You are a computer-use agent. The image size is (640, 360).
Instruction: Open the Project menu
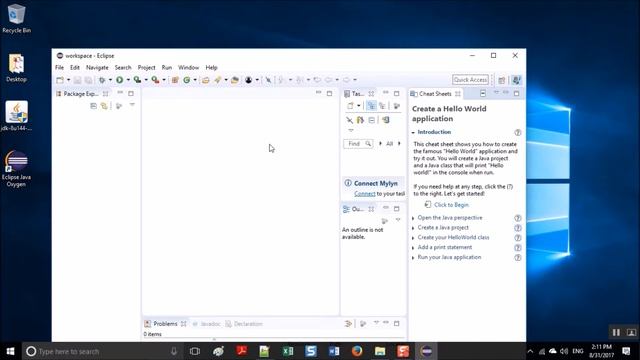pyautogui.click(x=147, y=67)
